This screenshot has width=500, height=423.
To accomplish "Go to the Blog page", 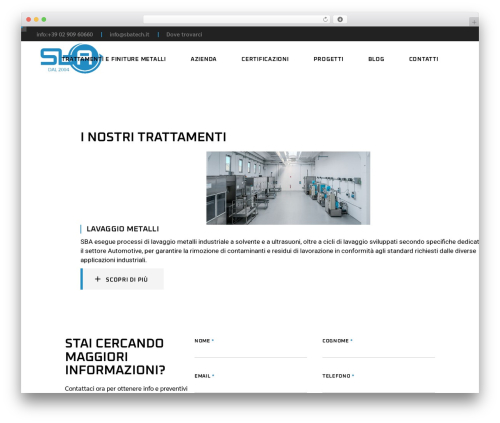I will 376,59.
